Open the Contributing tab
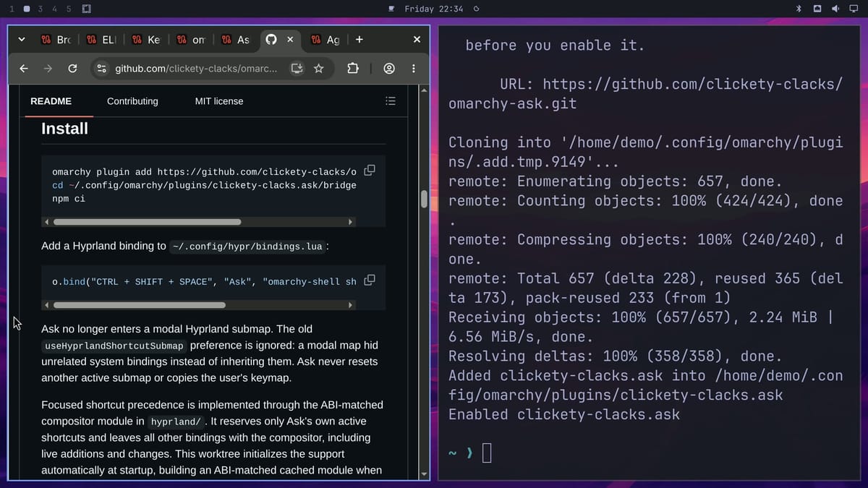 132,101
